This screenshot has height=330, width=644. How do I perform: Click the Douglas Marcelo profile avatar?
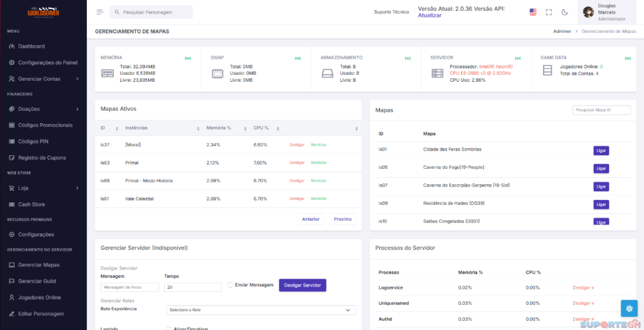point(589,12)
